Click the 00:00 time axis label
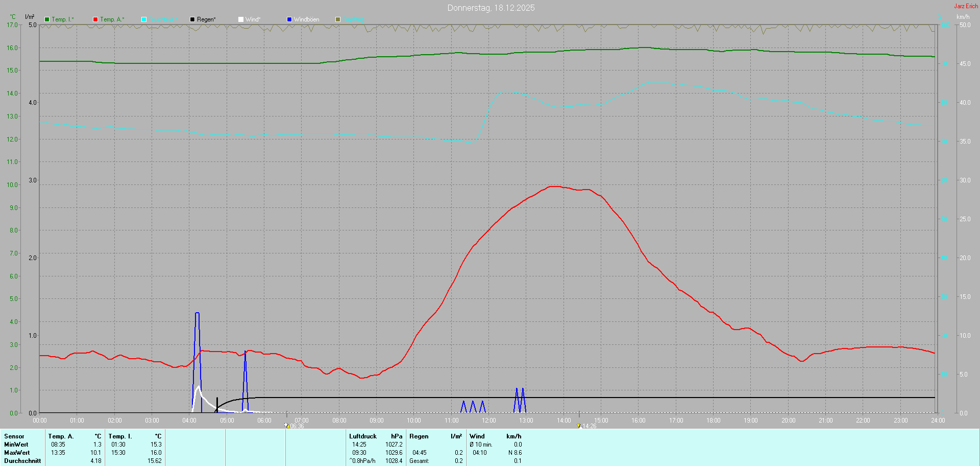The width and height of the screenshot is (980, 466). 40,421
